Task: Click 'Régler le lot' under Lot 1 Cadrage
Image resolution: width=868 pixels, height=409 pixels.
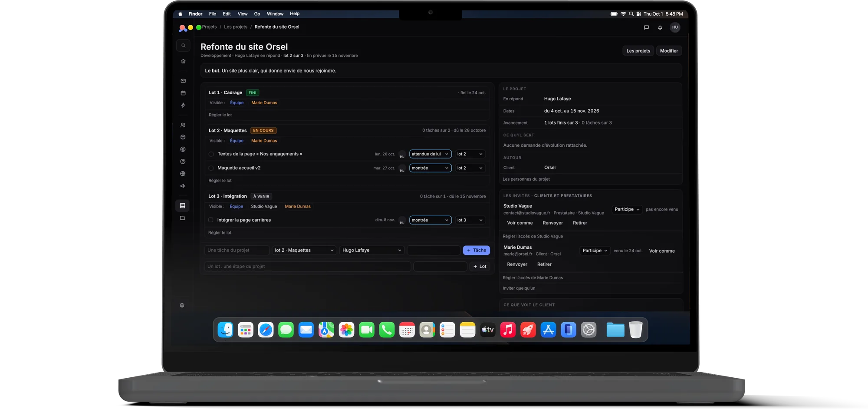Action: 220,115
